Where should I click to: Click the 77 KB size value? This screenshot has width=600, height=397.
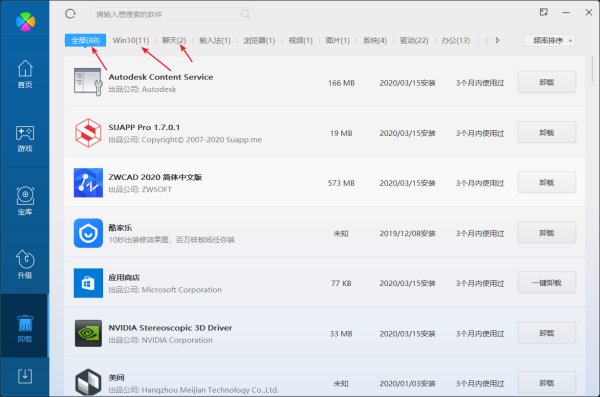click(x=341, y=283)
